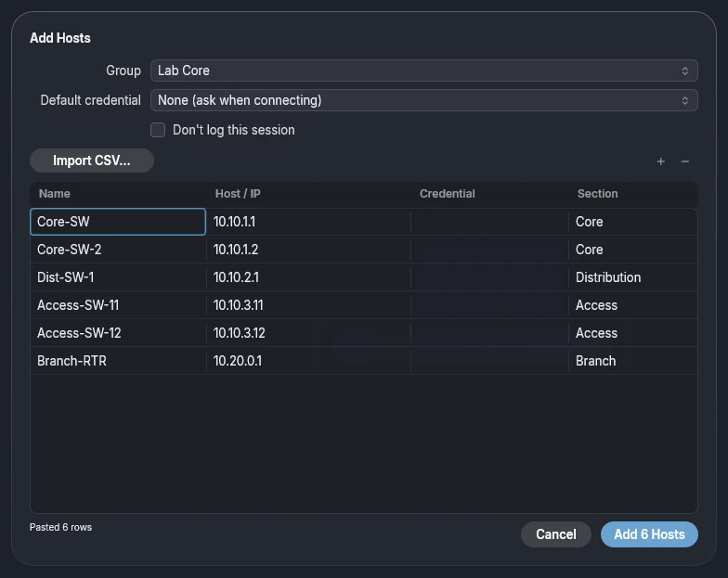Click IP cell 10.10.1.1
Image resolution: width=728 pixels, height=578 pixels.
coord(308,222)
